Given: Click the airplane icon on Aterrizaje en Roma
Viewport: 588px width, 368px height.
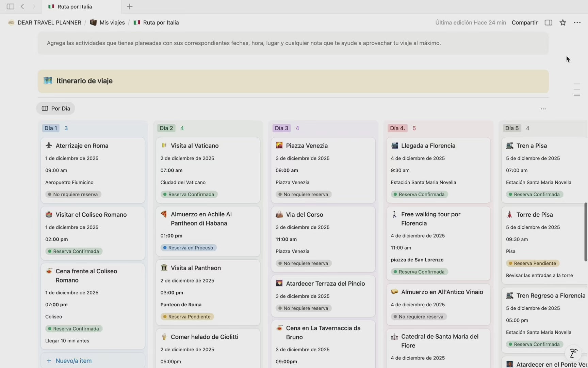Looking at the screenshot, I should (49, 145).
